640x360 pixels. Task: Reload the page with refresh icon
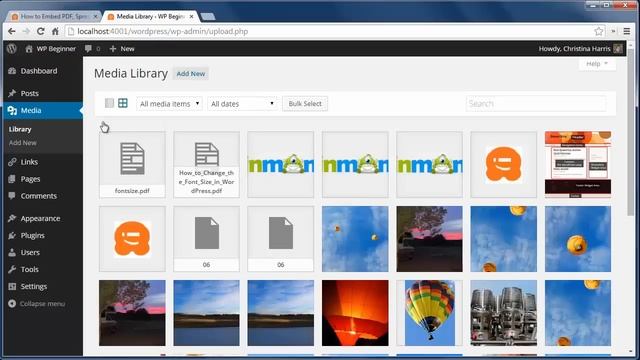click(40, 31)
